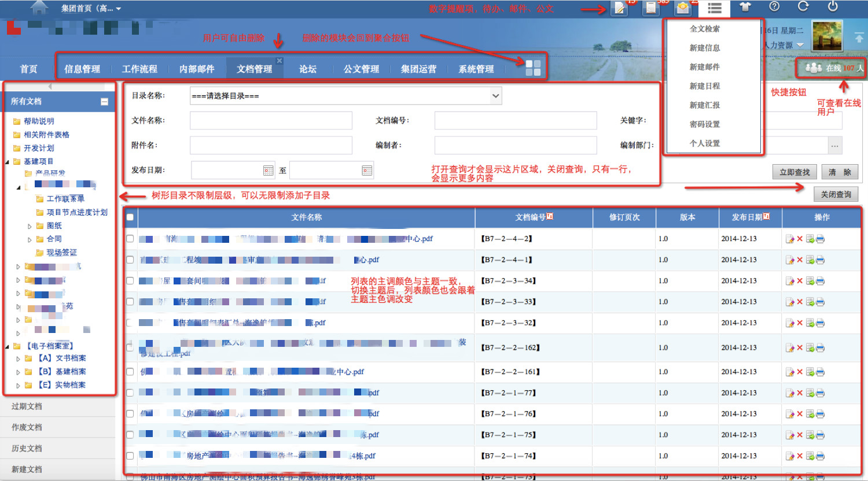Check the checkbox for row 【B7—2—4—2】
The height and width of the screenshot is (481, 868).
tap(130, 239)
